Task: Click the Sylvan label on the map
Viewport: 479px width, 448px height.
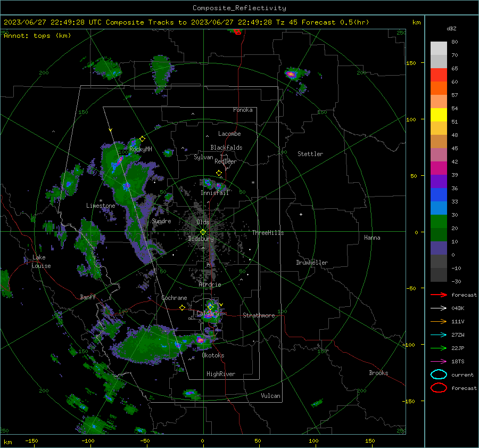Action: coord(203,157)
